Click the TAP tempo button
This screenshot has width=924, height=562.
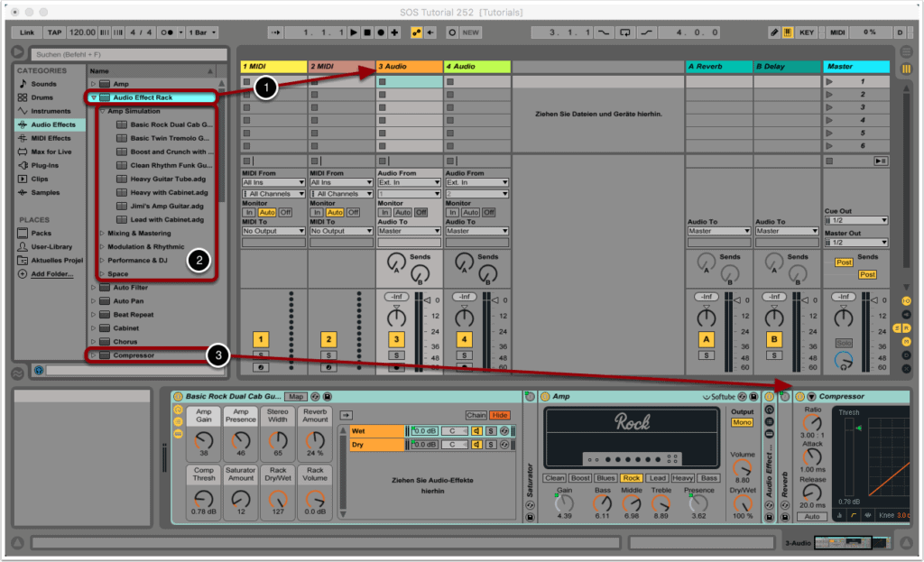point(53,32)
